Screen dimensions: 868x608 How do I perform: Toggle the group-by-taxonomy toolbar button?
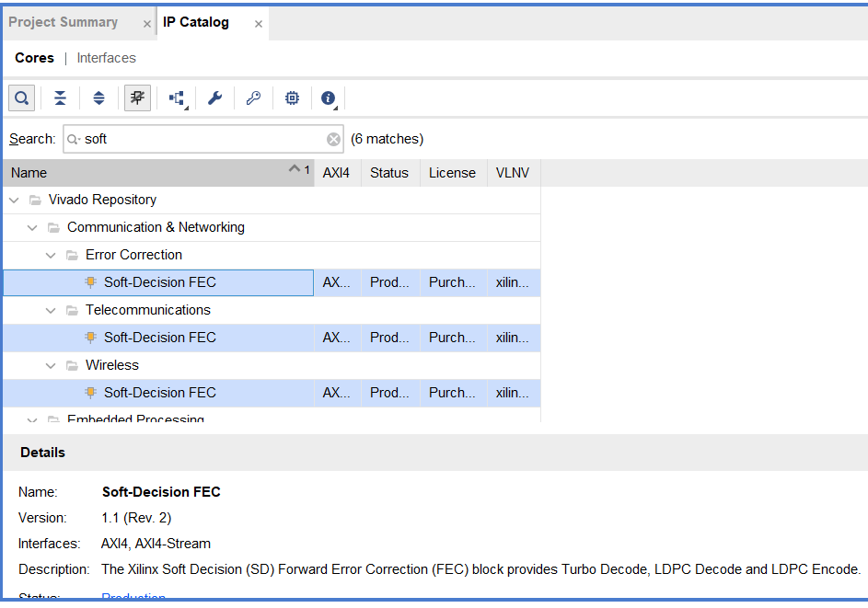[x=137, y=98]
